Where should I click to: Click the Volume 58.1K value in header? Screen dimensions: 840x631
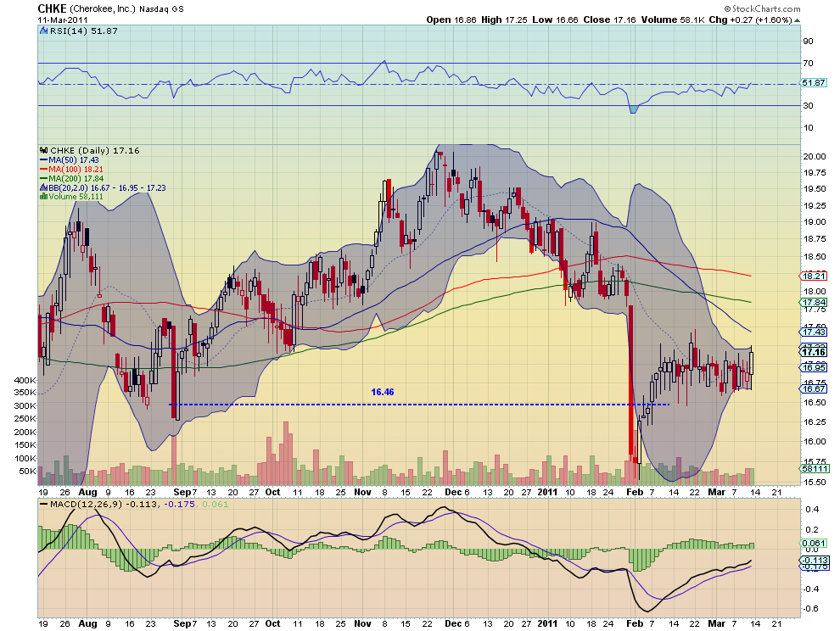click(x=672, y=20)
